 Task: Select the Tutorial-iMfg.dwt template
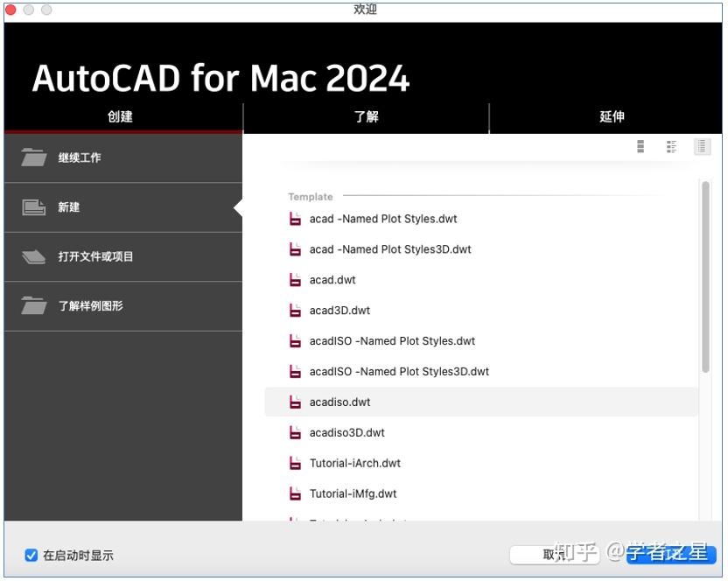click(353, 493)
